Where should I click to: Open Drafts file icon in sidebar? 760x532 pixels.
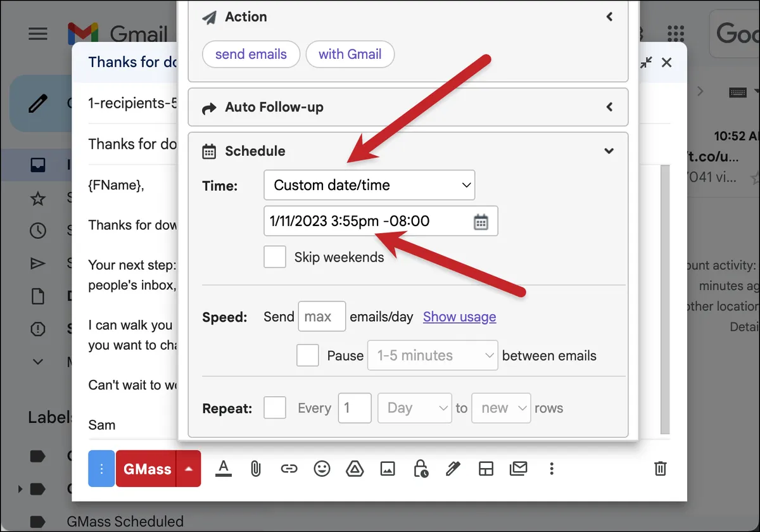(x=38, y=296)
